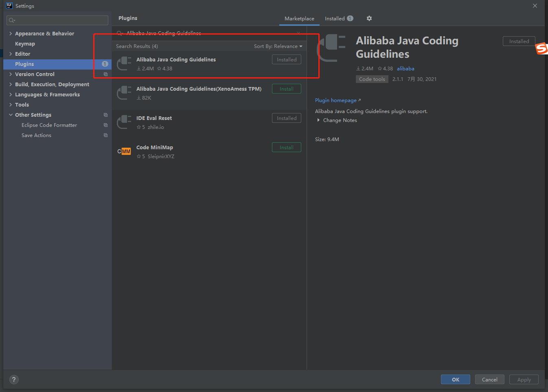This screenshot has width=548, height=392.
Task: Click Installed button in Alibaba search result
Action: tap(286, 59)
